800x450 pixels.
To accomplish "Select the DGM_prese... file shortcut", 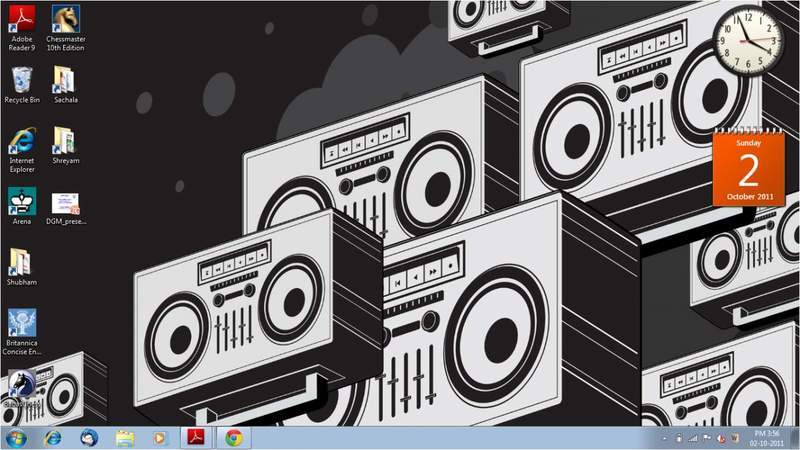I will [x=66, y=208].
